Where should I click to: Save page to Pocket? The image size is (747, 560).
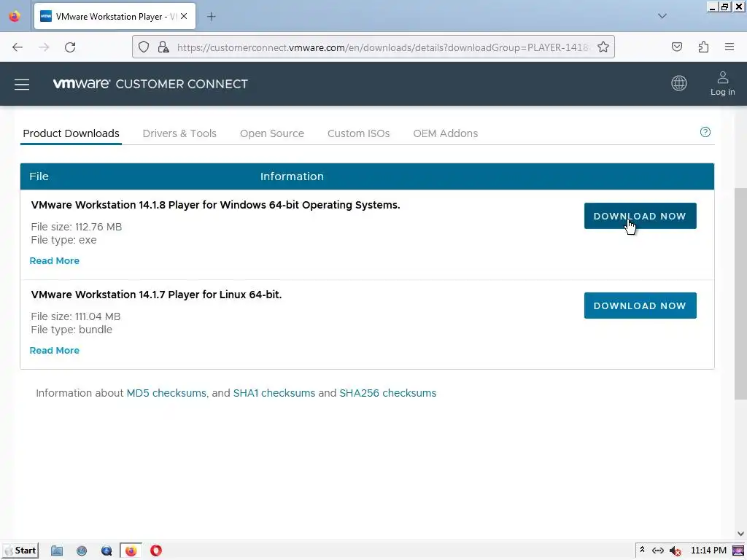tap(677, 47)
